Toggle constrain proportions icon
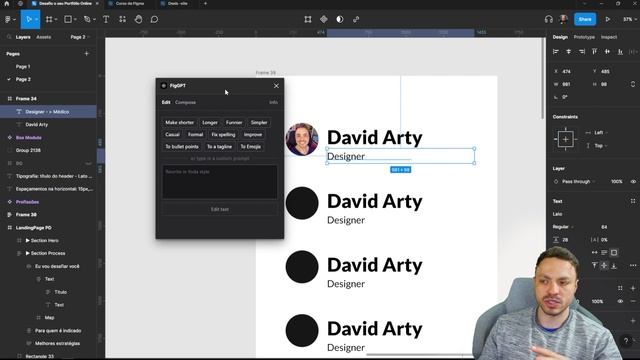Viewport: 640px width, 360px height. click(633, 84)
